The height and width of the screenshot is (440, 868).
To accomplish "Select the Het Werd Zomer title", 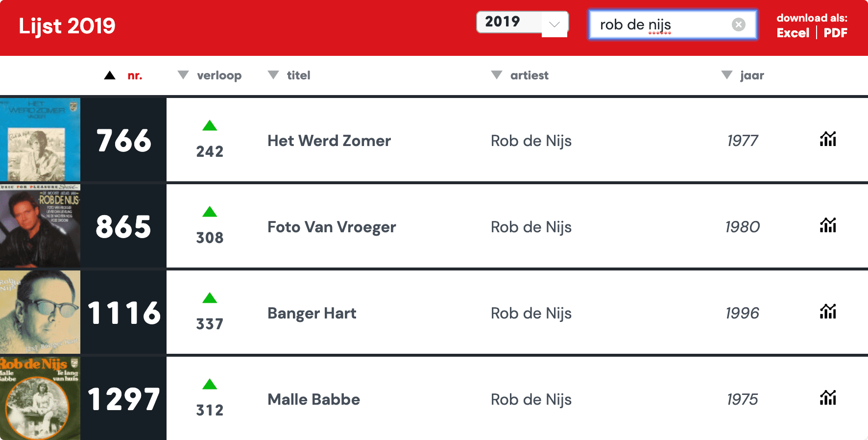I will click(329, 141).
